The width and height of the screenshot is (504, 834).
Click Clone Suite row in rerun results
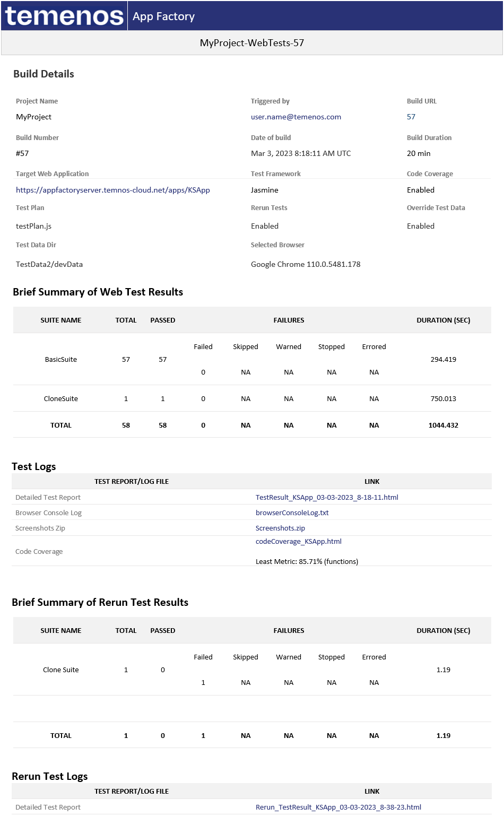[x=61, y=670]
